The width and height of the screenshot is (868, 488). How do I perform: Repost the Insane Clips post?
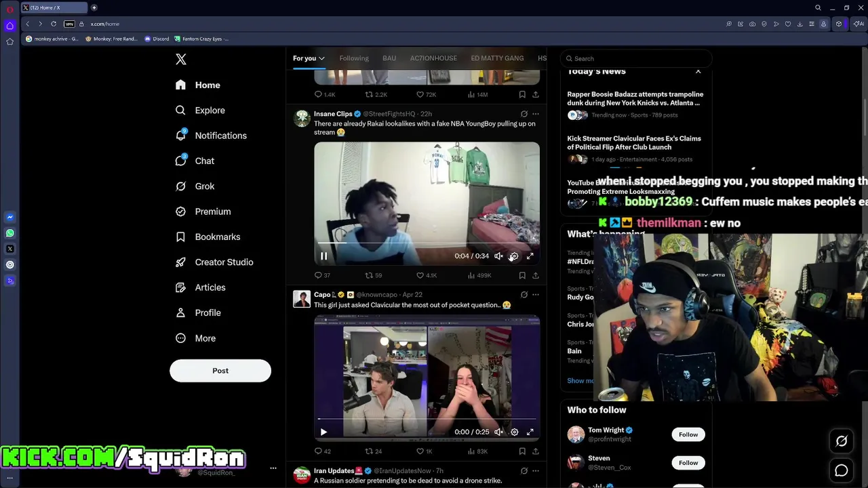(x=374, y=275)
